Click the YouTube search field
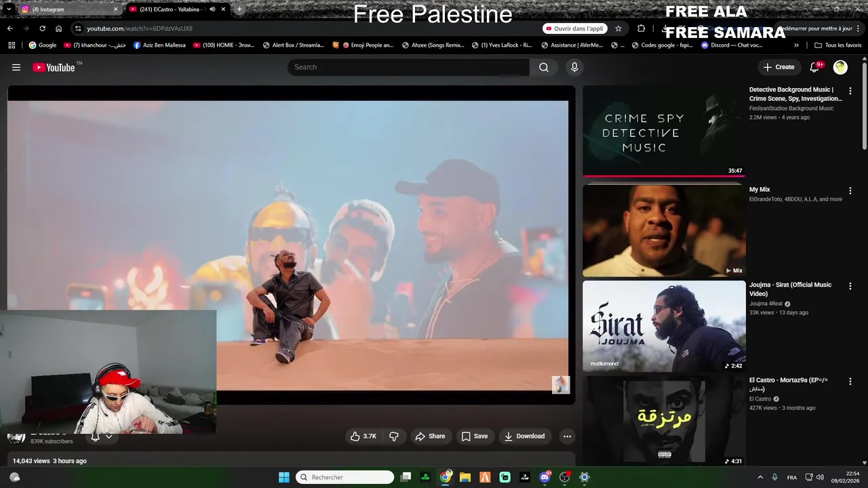This screenshot has height=488, width=868. pyautogui.click(x=408, y=67)
